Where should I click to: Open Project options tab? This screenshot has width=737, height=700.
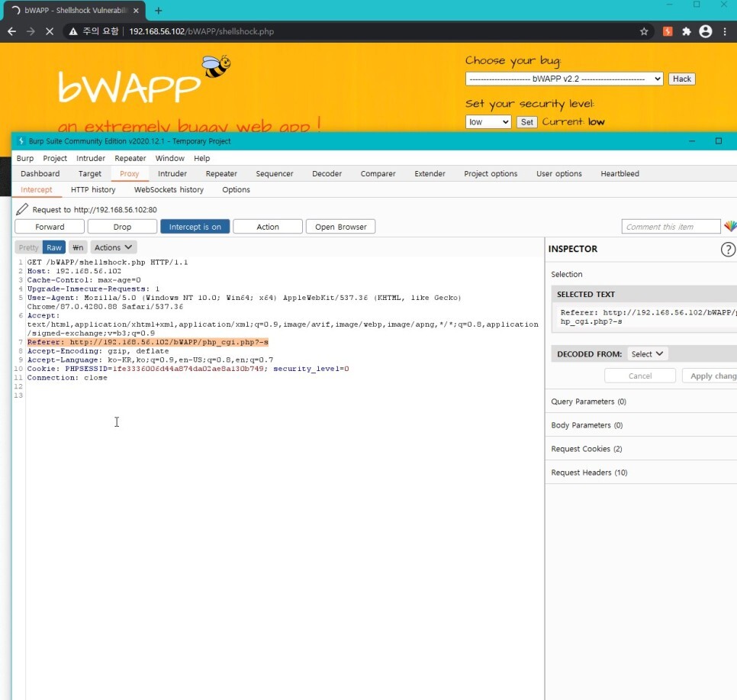[x=491, y=173]
